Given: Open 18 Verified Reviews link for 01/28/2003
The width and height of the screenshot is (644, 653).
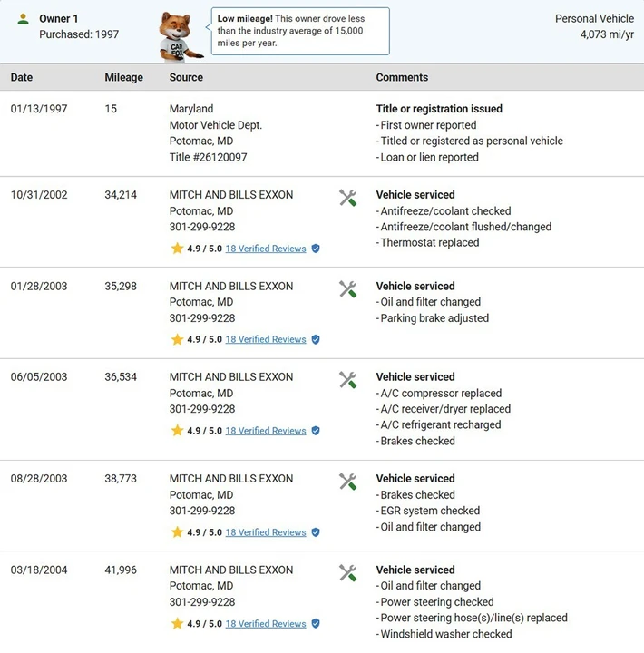Looking at the screenshot, I should click(266, 339).
